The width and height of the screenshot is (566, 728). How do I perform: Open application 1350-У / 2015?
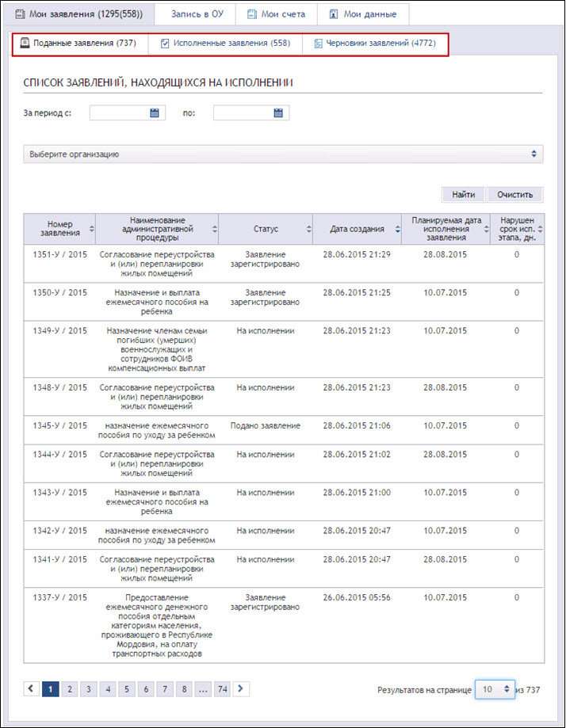point(59,292)
